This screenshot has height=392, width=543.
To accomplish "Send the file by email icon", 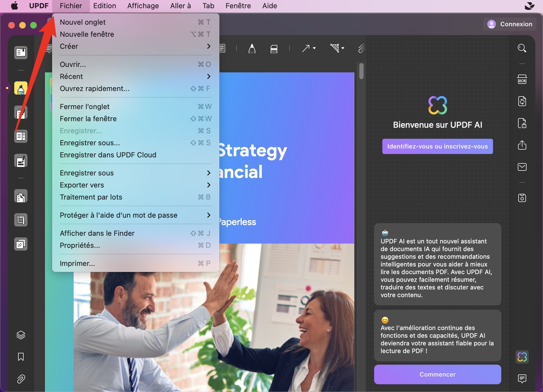I will 522,167.
